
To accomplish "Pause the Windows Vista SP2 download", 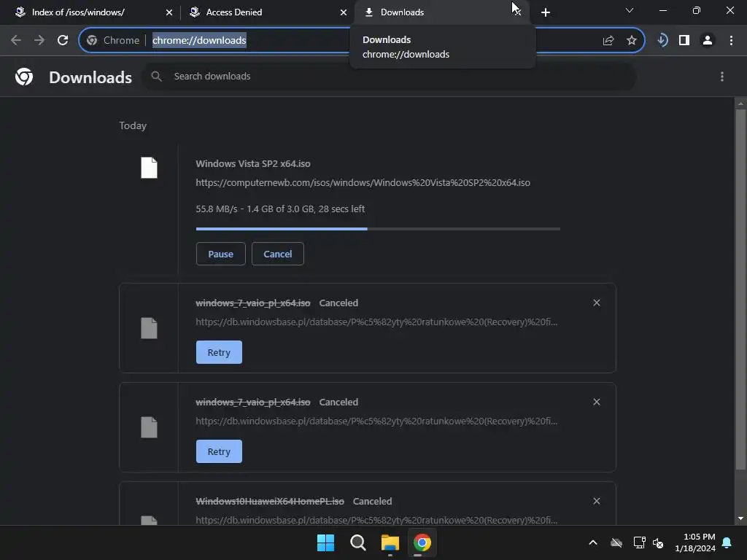I will (x=220, y=254).
